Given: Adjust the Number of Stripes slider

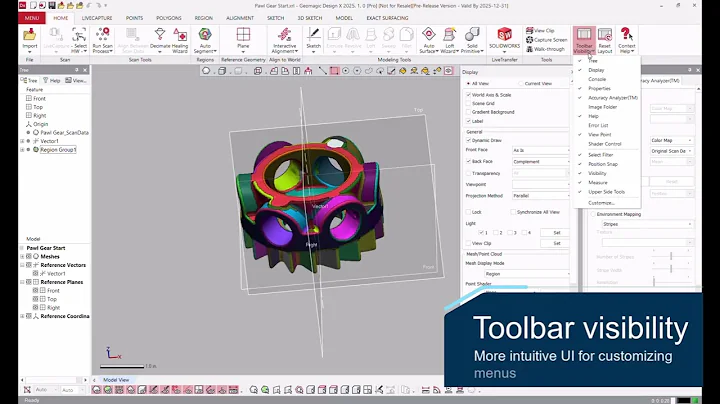Looking at the screenshot, I should pyautogui.click(x=670, y=256).
